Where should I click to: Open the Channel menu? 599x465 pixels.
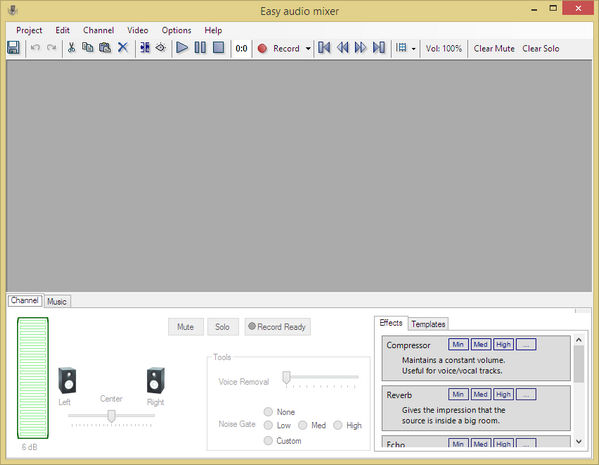pyautogui.click(x=99, y=30)
